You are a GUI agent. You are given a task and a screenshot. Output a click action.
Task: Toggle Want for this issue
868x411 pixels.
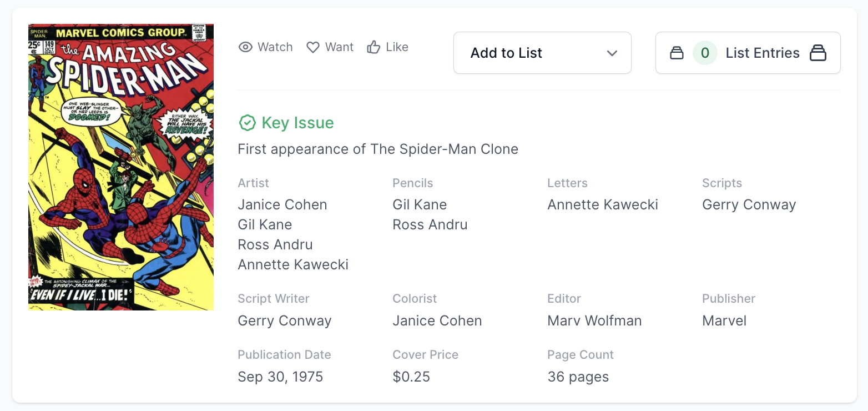coord(330,47)
